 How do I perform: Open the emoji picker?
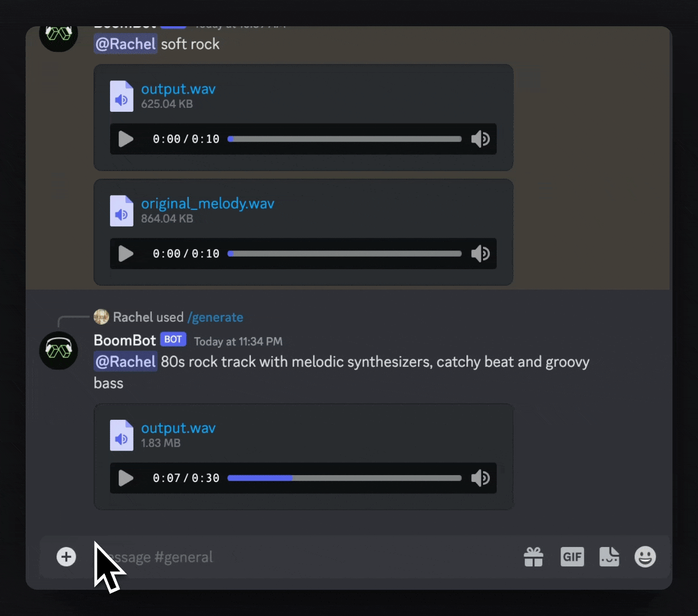(645, 557)
